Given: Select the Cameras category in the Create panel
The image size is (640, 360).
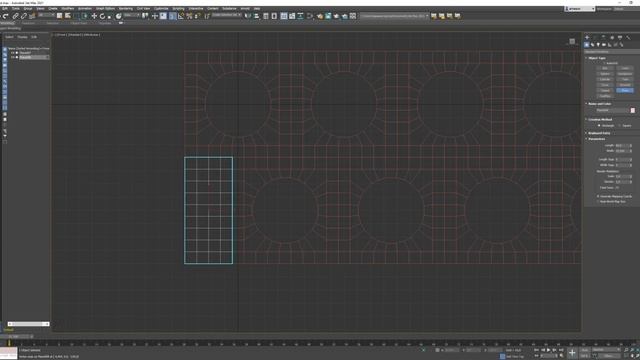Looking at the screenshot, I should (x=604, y=44).
